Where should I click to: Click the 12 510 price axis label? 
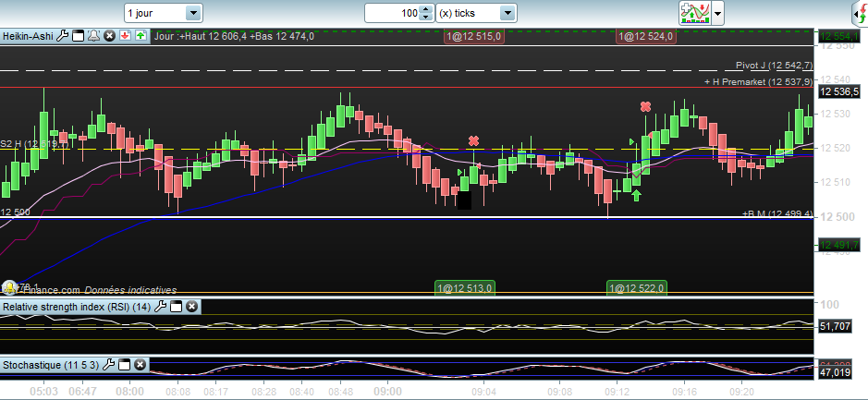836,182
